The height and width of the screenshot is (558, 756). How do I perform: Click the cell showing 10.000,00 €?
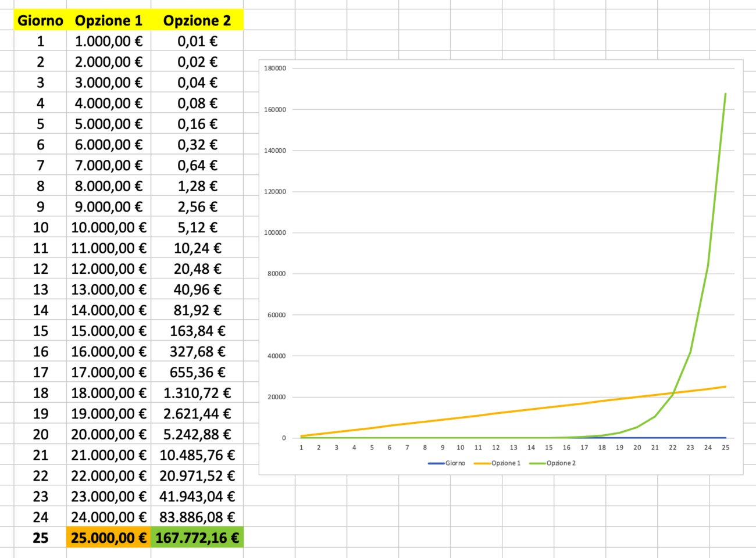(x=109, y=227)
